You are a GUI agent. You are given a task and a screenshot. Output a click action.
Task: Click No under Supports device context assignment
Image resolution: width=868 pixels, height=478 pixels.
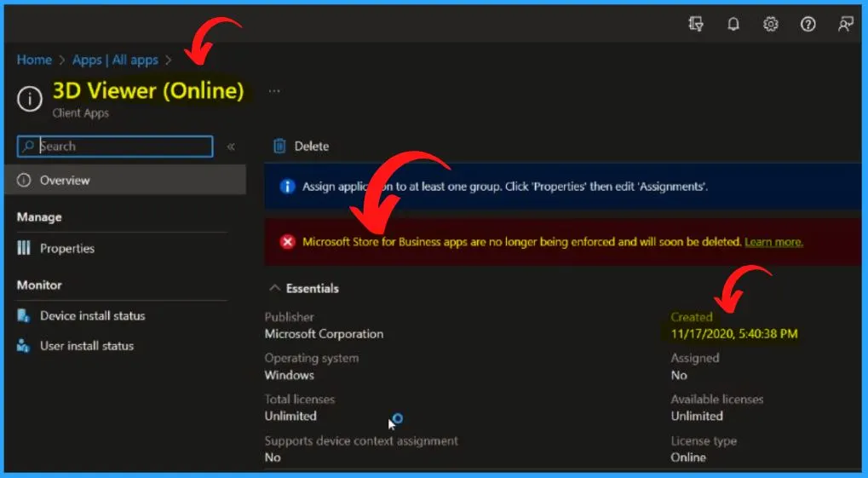click(x=273, y=458)
